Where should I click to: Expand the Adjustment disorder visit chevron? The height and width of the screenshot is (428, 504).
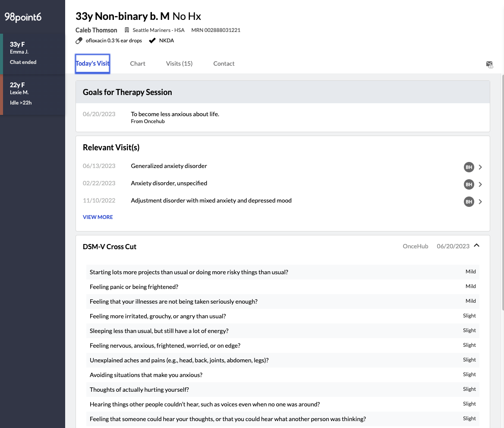pos(481,202)
